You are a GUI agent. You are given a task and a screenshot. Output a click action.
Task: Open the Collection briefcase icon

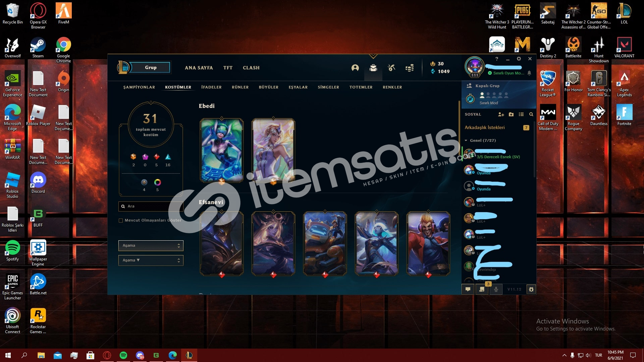(373, 68)
